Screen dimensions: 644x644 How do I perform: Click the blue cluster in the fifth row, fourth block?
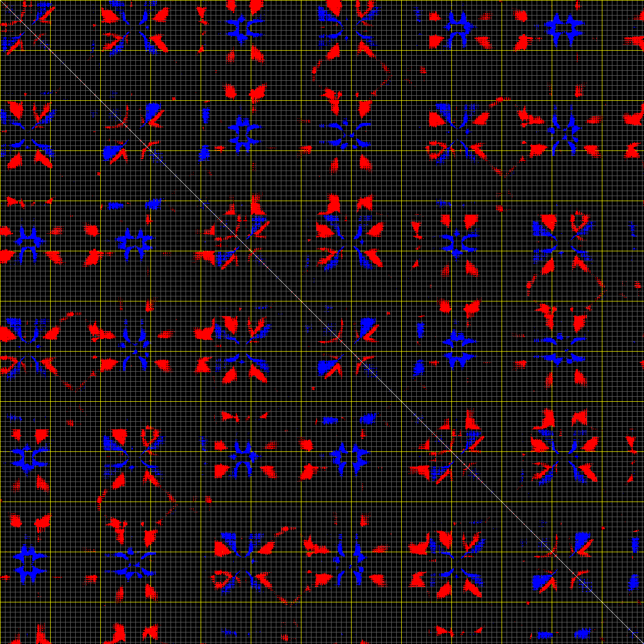(x=348, y=457)
